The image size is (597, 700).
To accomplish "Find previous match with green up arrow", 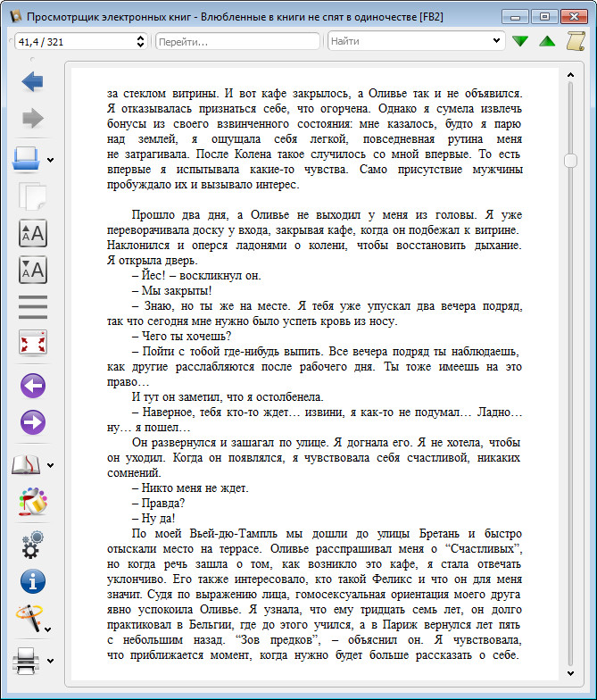I will coord(547,41).
